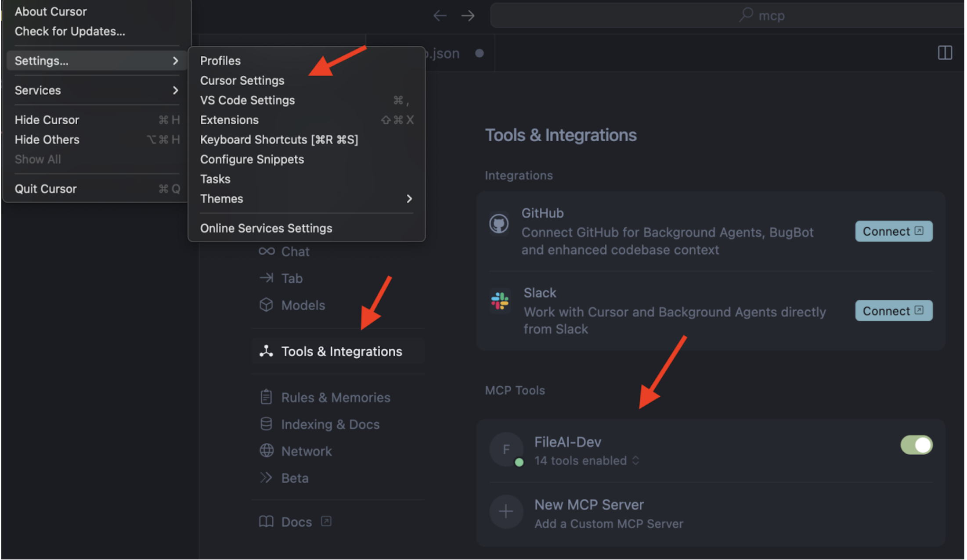Connect the Slack integration

(x=893, y=311)
